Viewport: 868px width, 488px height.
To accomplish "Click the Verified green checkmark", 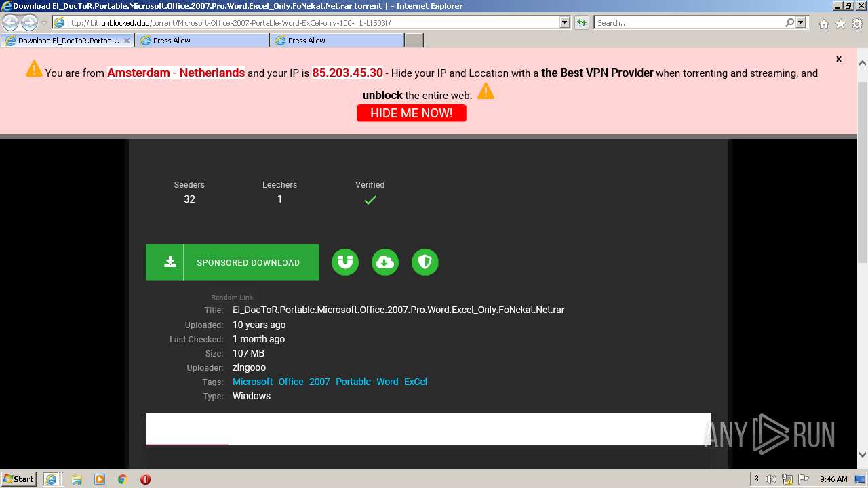I will tap(370, 200).
